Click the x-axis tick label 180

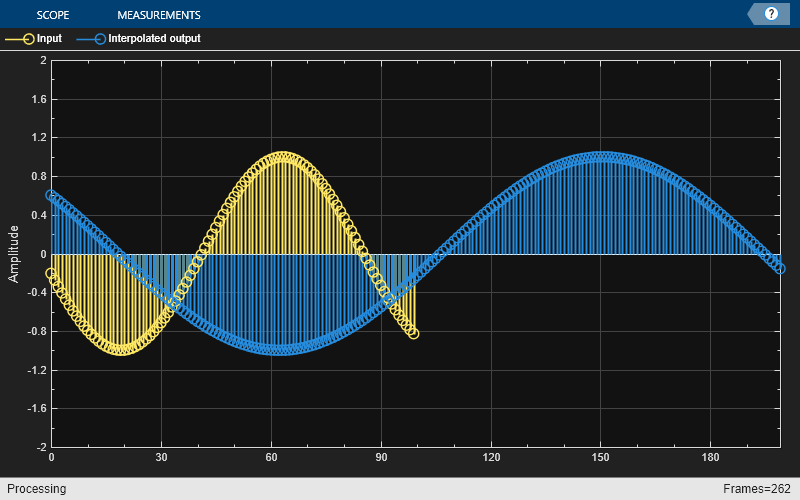click(x=710, y=457)
